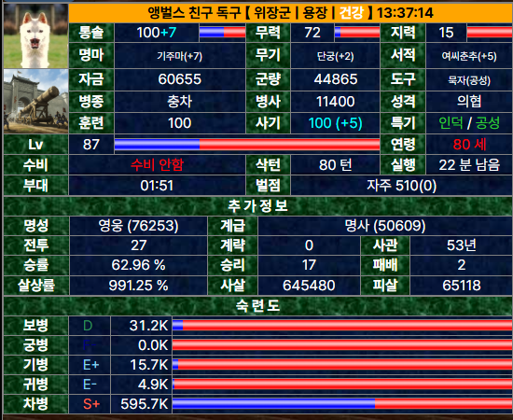Viewport: 513px width, 420px height.
Task: Click the 추가정보 section header
Action: point(257,206)
